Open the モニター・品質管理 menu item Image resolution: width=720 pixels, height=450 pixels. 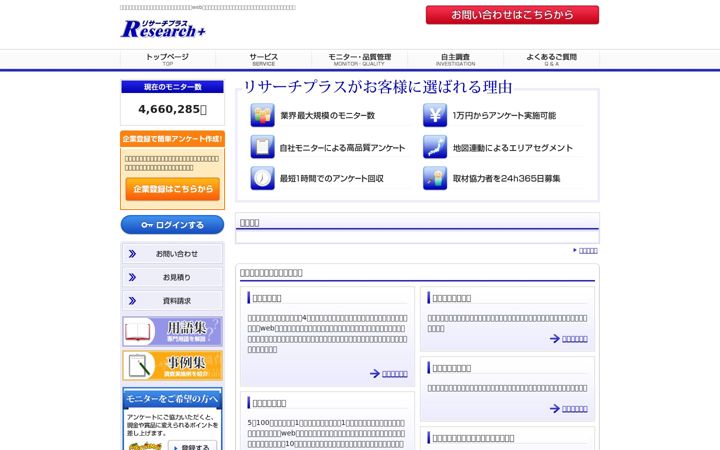359,59
